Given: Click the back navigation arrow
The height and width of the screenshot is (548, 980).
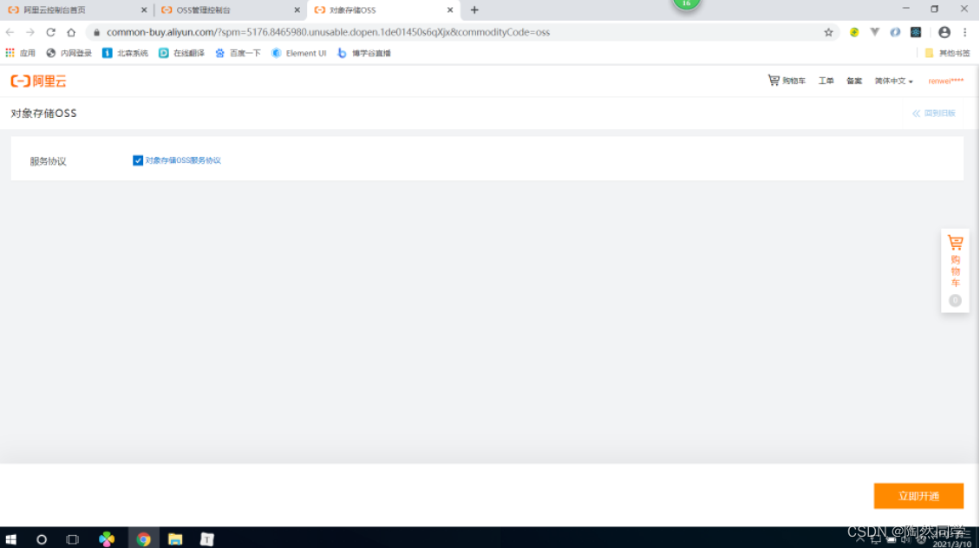Looking at the screenshot, I should [10, 32].
